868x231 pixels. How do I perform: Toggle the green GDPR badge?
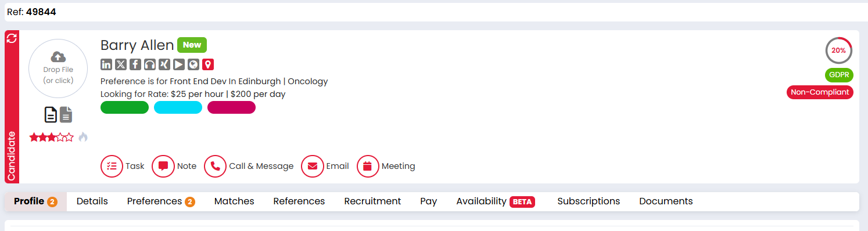[x=839, y=75]
